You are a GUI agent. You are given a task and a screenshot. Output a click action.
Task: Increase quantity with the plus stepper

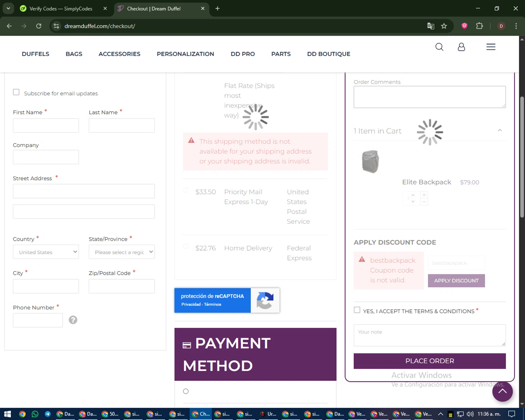424,195
